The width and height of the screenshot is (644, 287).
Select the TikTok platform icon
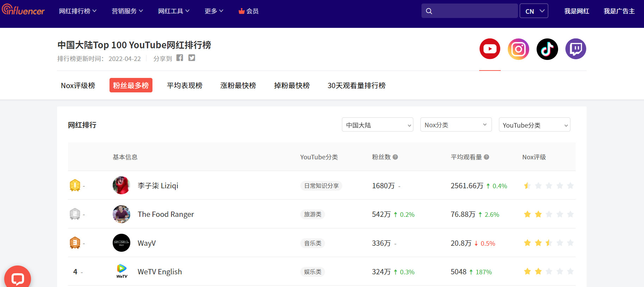(x=547, y=49)
